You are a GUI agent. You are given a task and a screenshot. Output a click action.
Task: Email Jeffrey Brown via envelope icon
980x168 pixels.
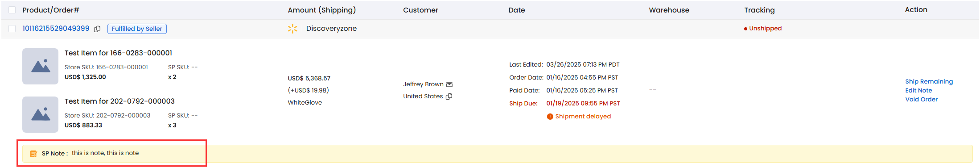pos(449,84)
